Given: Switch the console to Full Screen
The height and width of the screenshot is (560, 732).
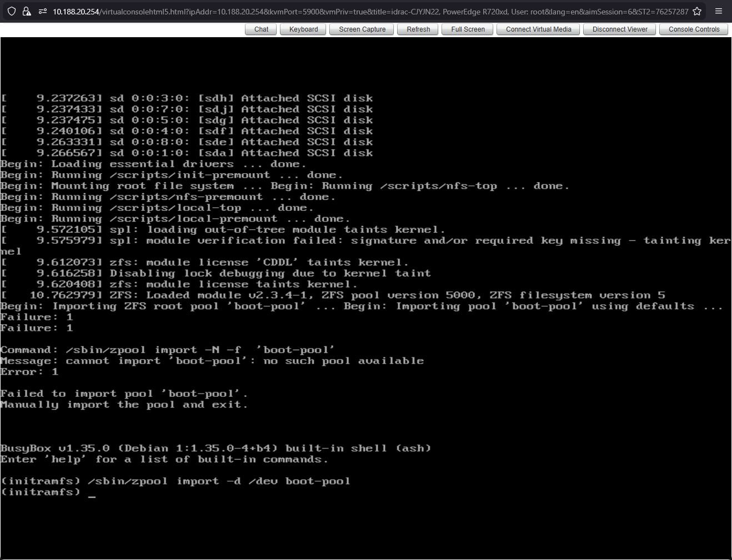Looking at the screenshot, I should 468,29.
